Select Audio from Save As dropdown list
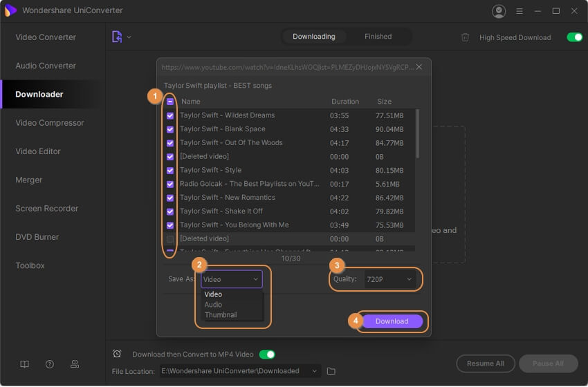Viewport: 588px width, 387px height. point(213,304)
